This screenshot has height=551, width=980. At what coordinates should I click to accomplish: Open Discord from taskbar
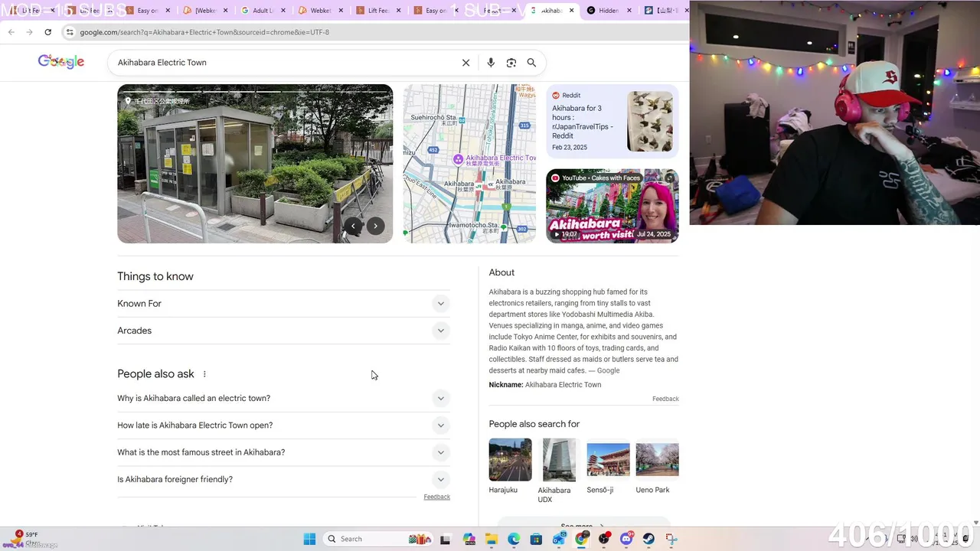coord(626,539)
